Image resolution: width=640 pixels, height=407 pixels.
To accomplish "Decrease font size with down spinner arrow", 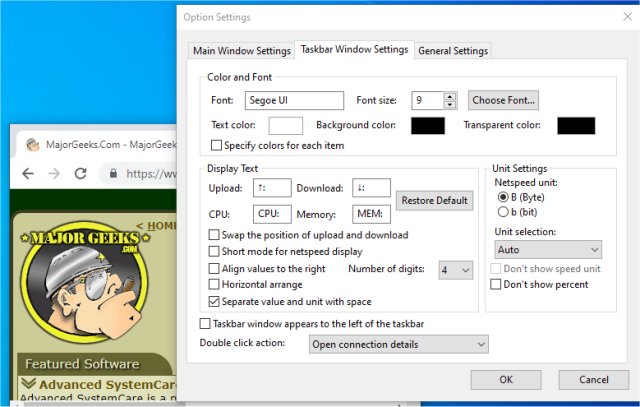I will (x=450, y=105).
